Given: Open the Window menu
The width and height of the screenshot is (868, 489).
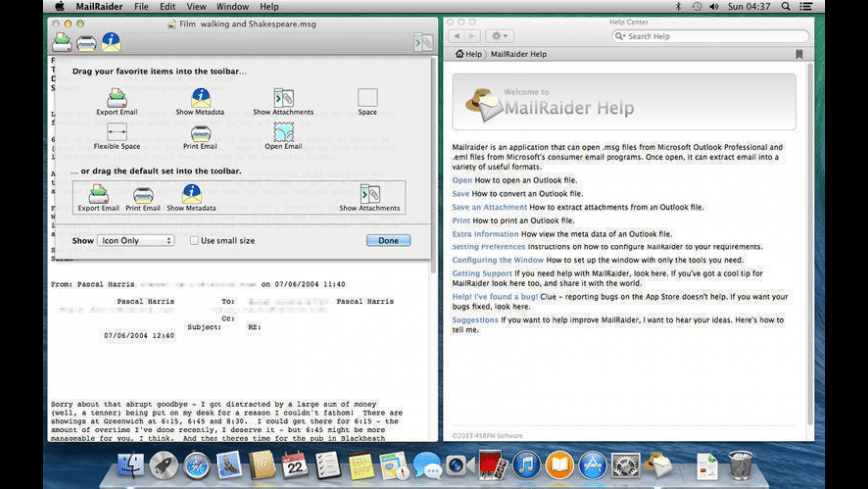Looking at the screenshot, I should click(x=232, y=7).
